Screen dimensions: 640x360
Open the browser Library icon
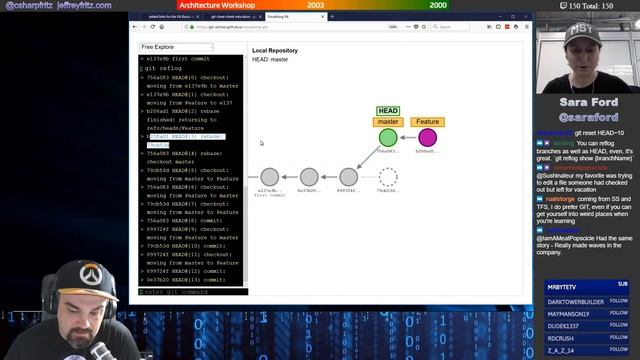coord(489,27)
